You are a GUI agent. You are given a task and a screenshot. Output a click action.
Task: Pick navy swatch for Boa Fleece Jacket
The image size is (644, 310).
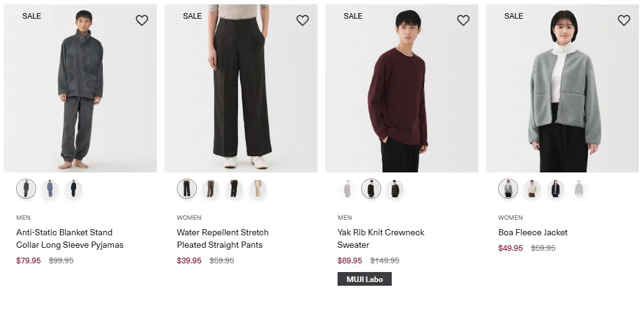coord(556,189)
